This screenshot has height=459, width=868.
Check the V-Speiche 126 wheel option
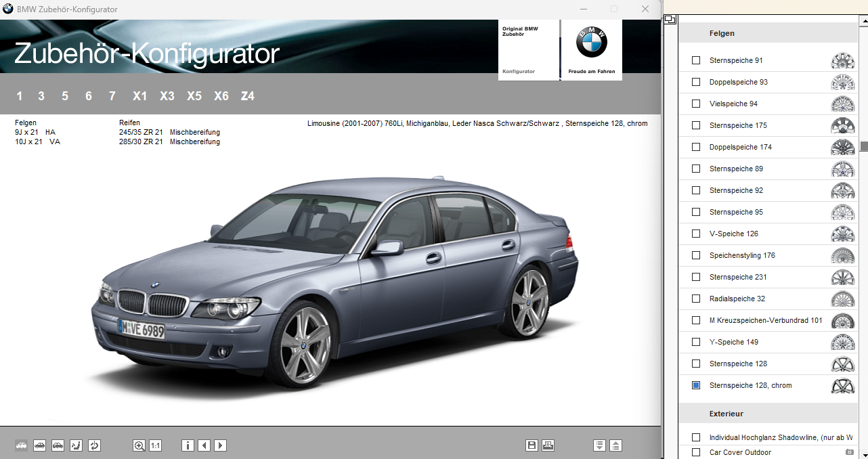click(x=696, y=234)
